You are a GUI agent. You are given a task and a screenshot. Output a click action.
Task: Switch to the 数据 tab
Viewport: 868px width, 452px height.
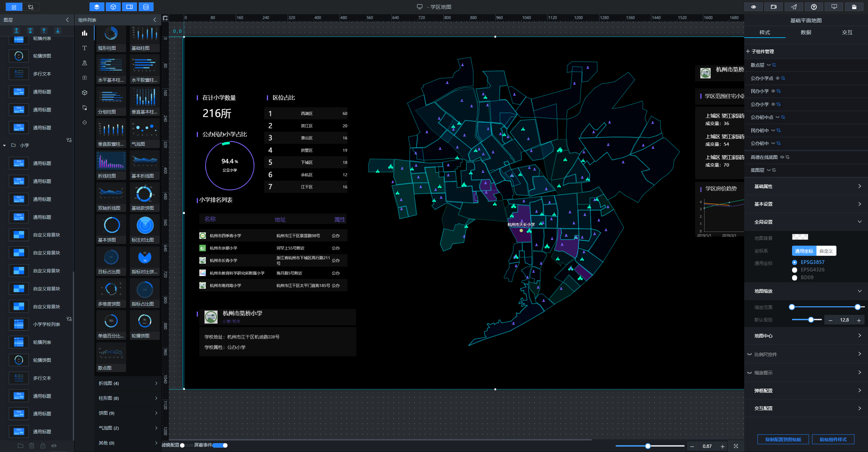click(x=806, y=33)
